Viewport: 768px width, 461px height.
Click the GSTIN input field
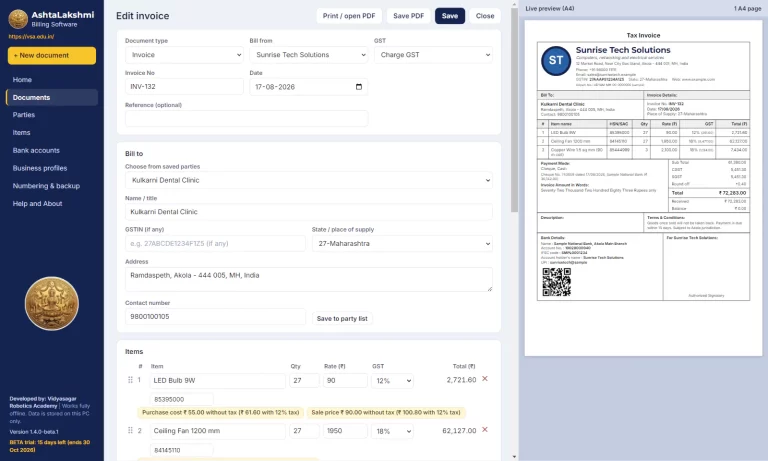click(x=215, y=243)
